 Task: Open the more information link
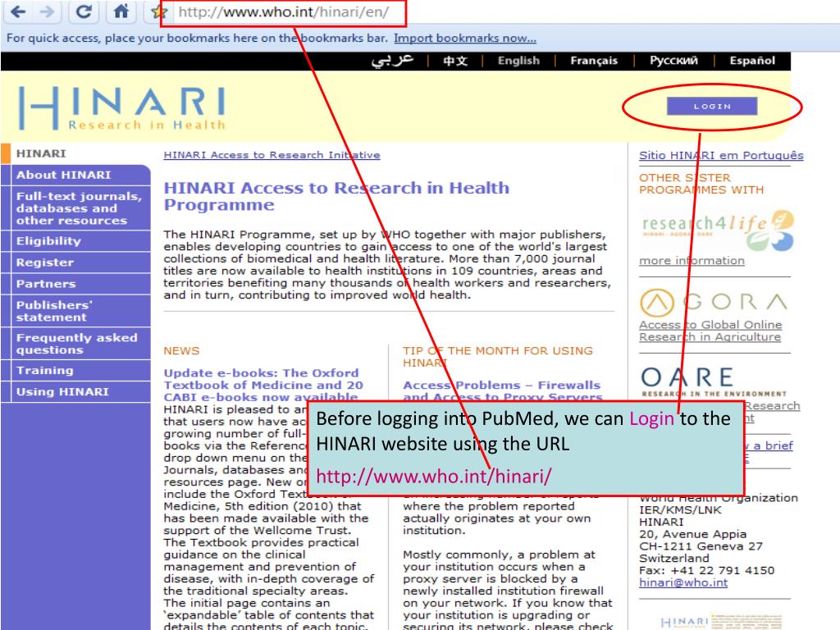(692, 261)
